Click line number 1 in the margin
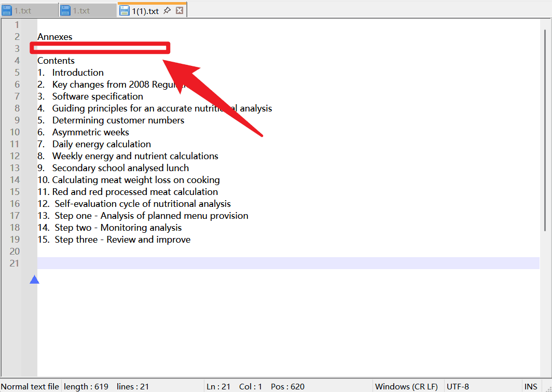Screen dimensions: 552x392 (x=17, y=25)
